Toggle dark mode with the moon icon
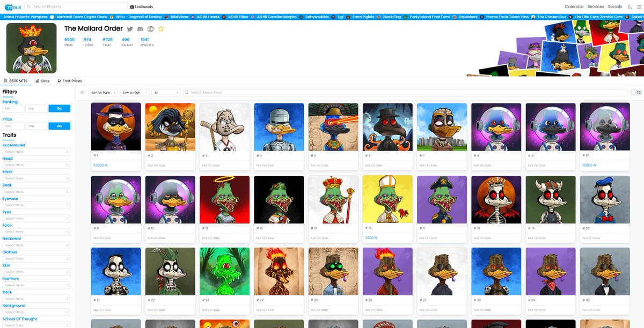 click(x=630, y=7)
